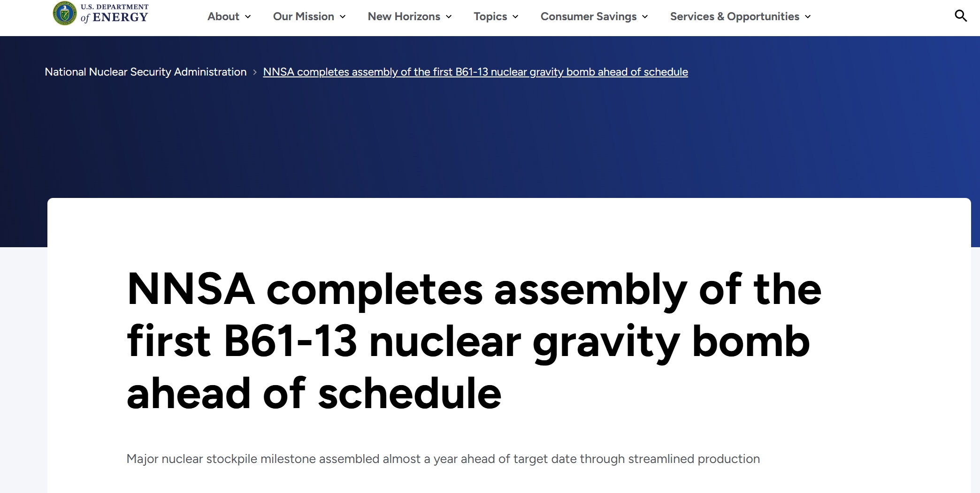
Task: Click the B61-13 article breadcrumb link
Action: 475,72
